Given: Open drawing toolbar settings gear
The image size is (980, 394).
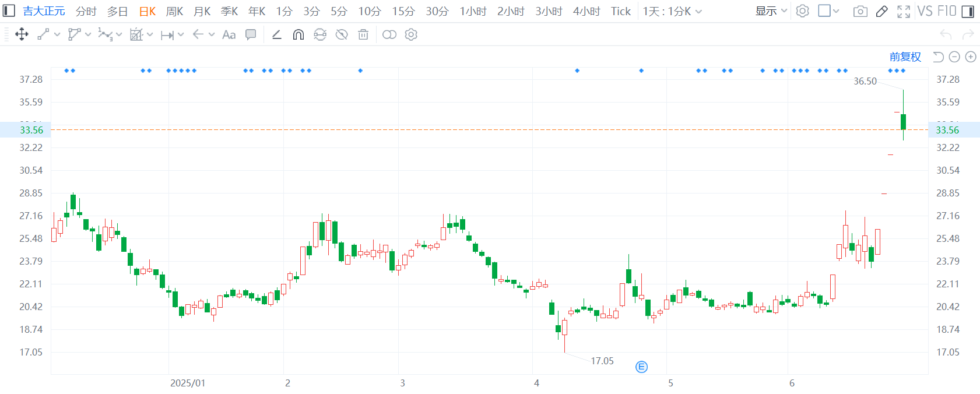Looking at the screenshot, I should coord(411,35).
